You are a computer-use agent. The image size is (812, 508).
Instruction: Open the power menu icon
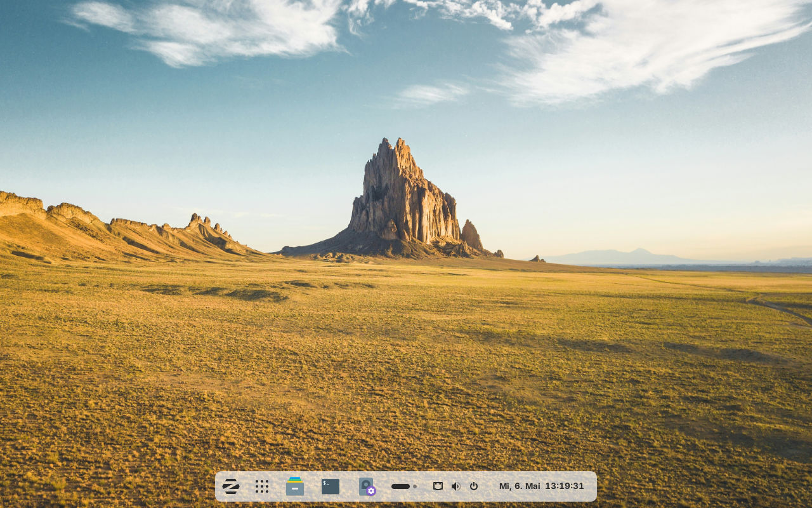coord(474,486)
